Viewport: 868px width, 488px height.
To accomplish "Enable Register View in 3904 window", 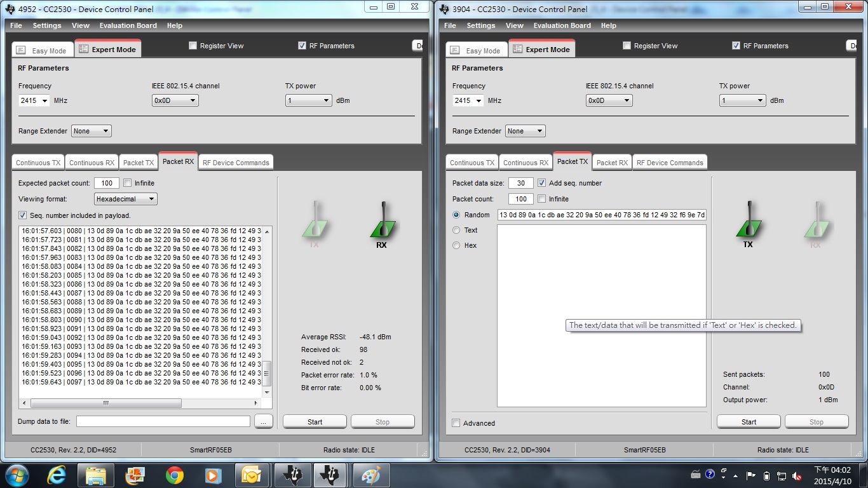I will pos(627,46).
